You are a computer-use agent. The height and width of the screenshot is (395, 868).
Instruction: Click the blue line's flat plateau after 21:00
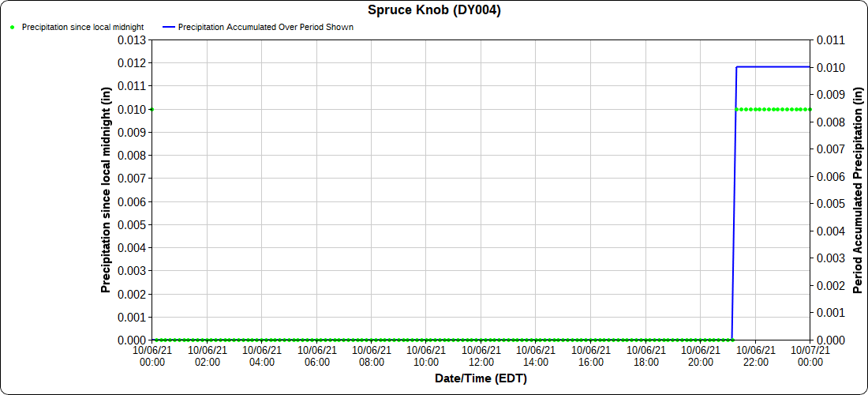coord(773,66)
